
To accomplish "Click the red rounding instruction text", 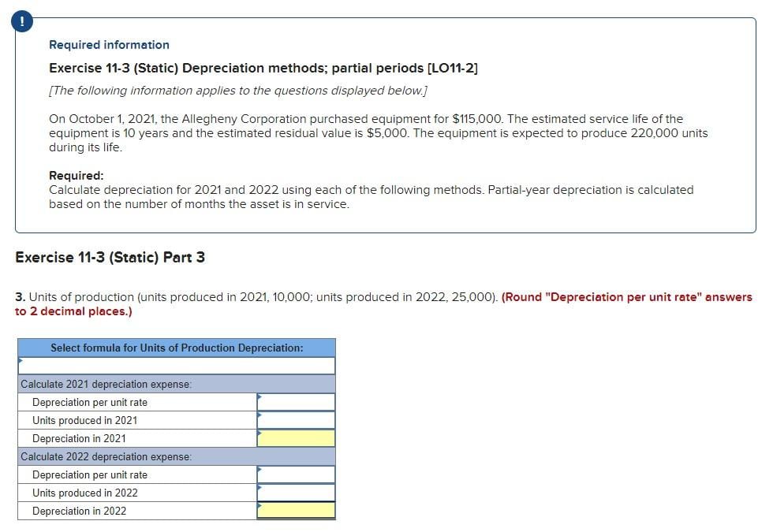I will (384, 304).
